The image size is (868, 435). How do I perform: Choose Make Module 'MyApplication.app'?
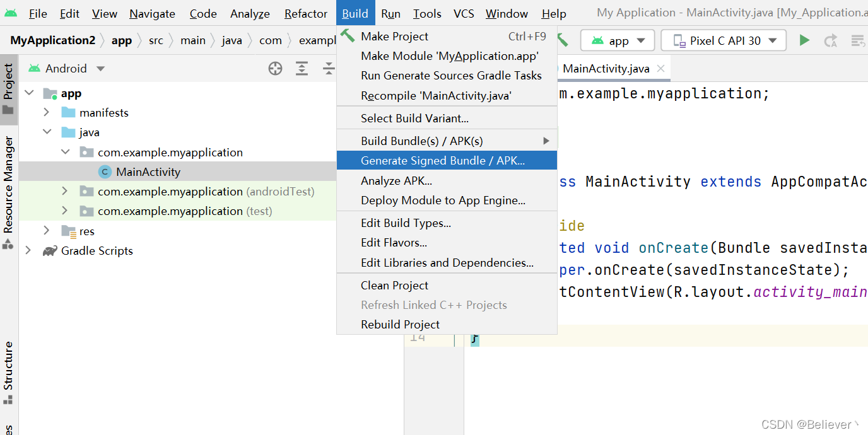coord(447,56)
